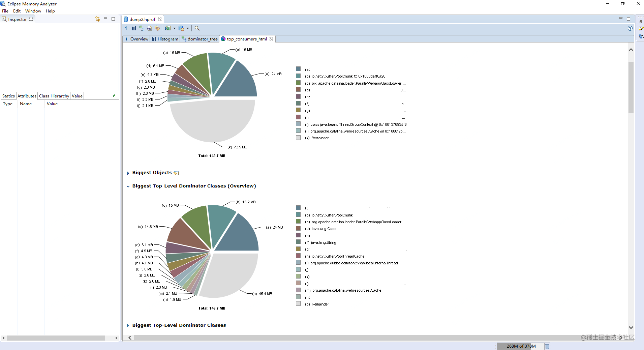Click swatch beside java.lang.Class legend entry
Image resolution: width=644 pixels, height=350 pixels.
pyautogui.click(x=298, y=228)
